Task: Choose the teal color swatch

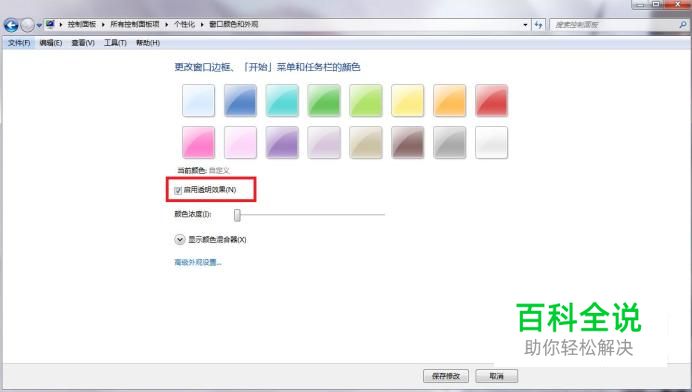Action: pyautogui.click(x=282, y=101)
